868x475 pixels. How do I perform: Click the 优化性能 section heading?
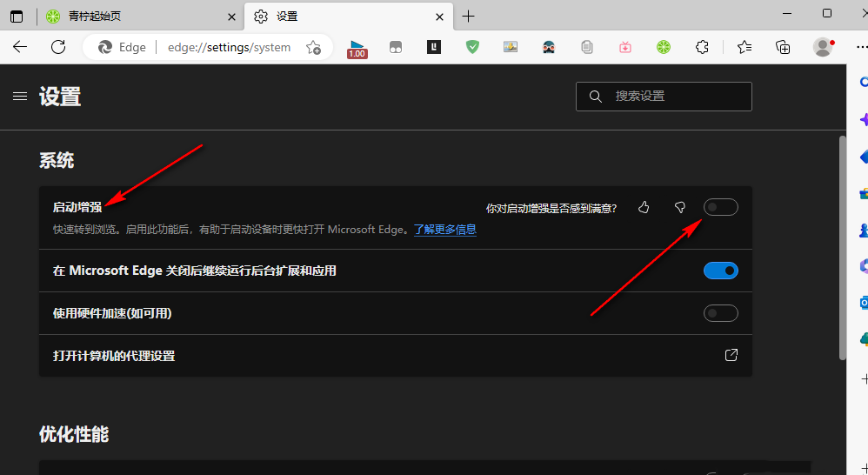[x=74, y=435]
